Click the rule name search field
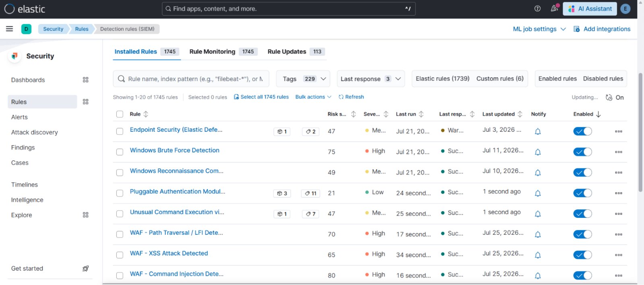Image resolution: width=644 pixels, height=285 pixels. [191, 79]
